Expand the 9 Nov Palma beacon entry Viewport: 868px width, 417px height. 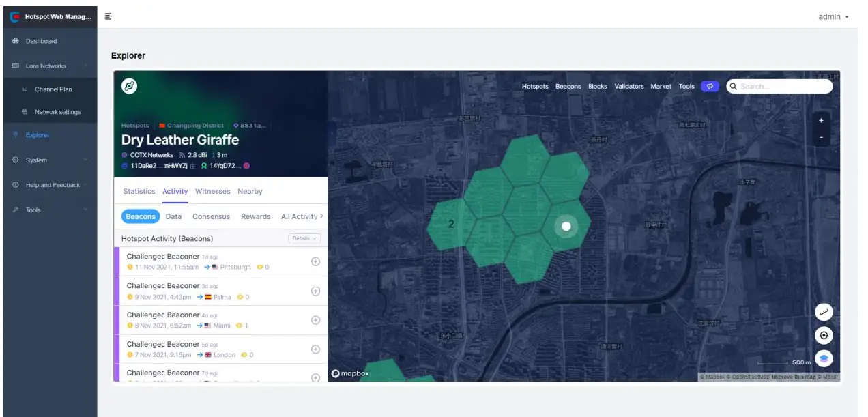point(315,291)
